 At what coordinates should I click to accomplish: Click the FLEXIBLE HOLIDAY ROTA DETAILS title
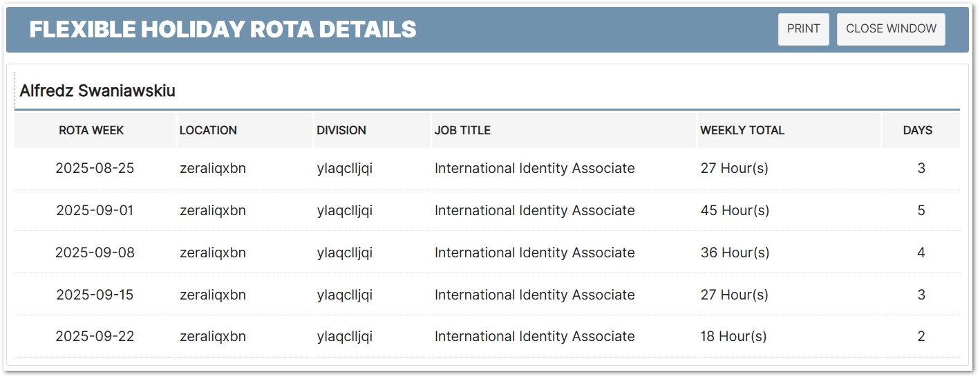[223, 29]
